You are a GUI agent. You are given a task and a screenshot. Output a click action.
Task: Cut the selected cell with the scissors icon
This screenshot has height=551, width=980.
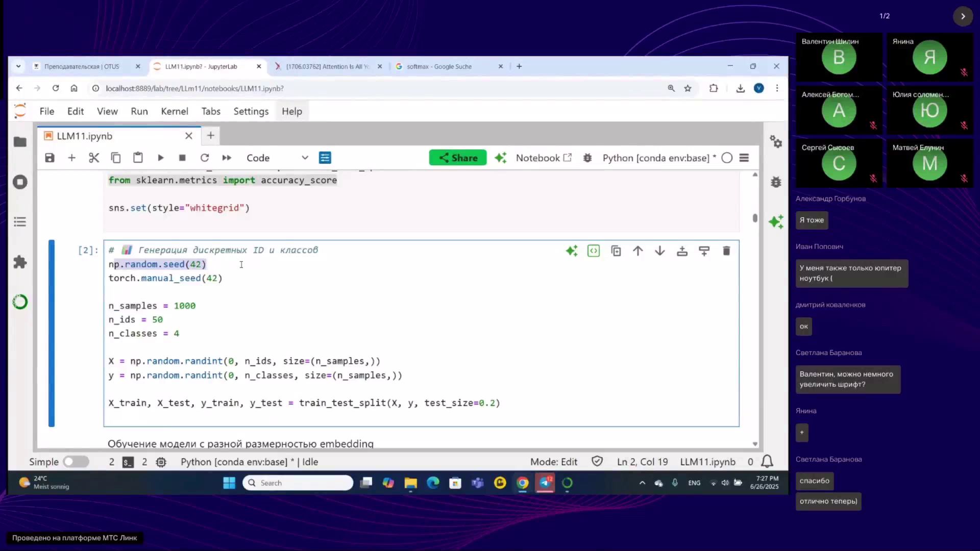pyautogui.click(x=94, y=158)
